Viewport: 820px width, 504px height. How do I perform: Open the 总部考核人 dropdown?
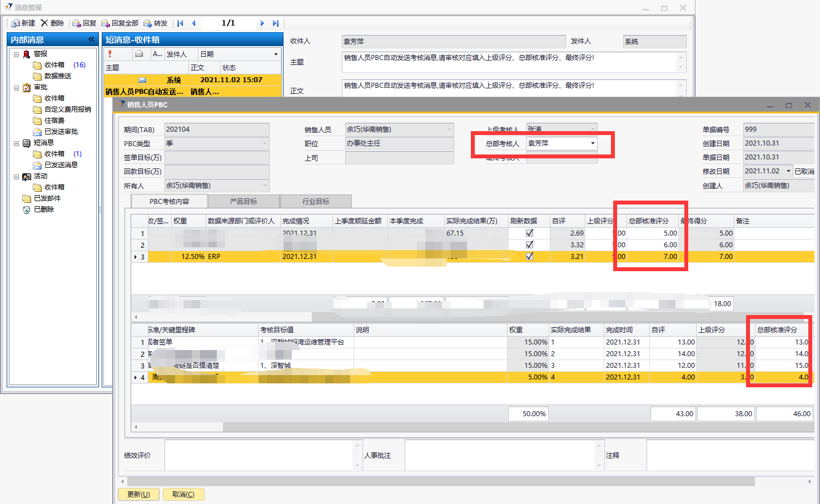(x=593, y=143)
